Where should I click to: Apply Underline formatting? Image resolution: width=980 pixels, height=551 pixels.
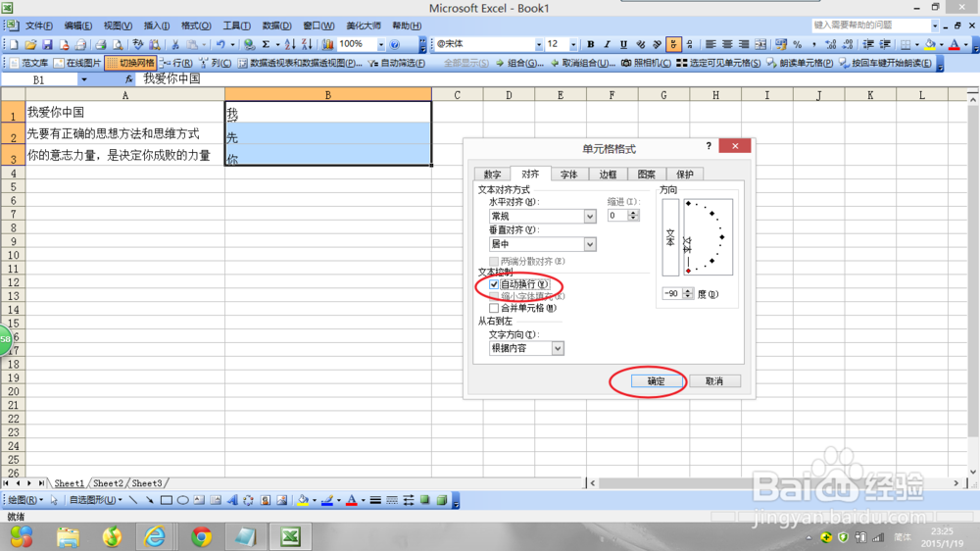[x=623, y=44]
